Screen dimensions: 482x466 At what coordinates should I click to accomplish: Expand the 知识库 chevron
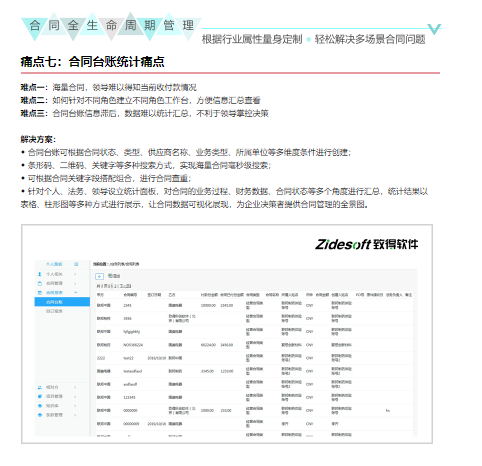(75, 406)
